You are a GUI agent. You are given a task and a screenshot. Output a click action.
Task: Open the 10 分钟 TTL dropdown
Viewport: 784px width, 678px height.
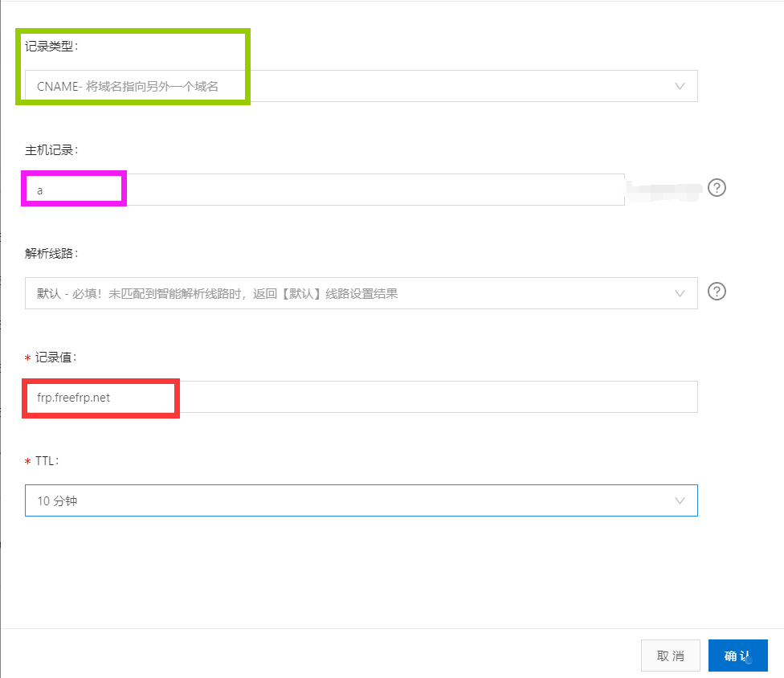pyautogui.click(x=361, y=500)
